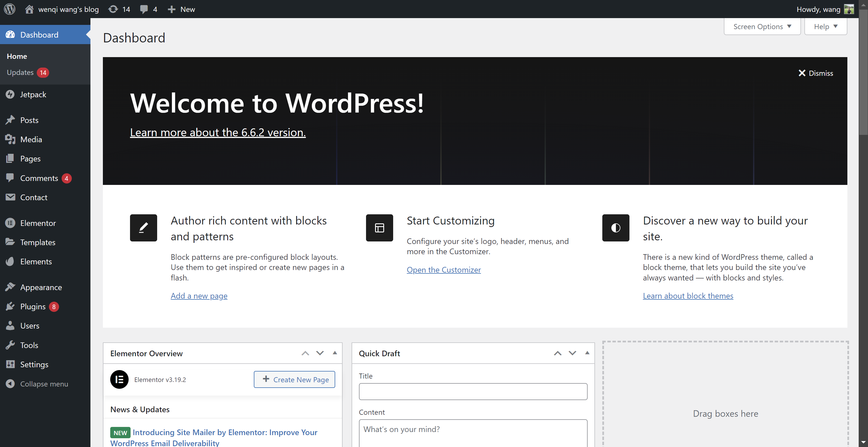Click the pencil icon beside Author rich content

tap(144, 228)
